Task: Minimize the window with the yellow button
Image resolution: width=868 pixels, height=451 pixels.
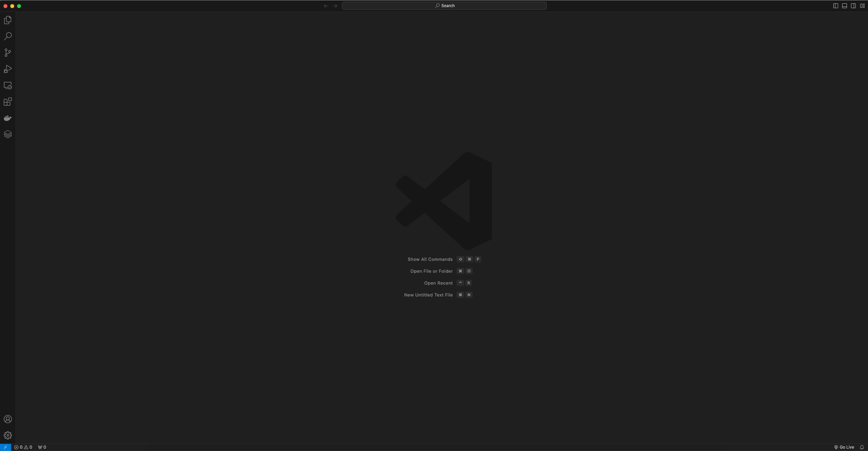Action: (12, 6)
